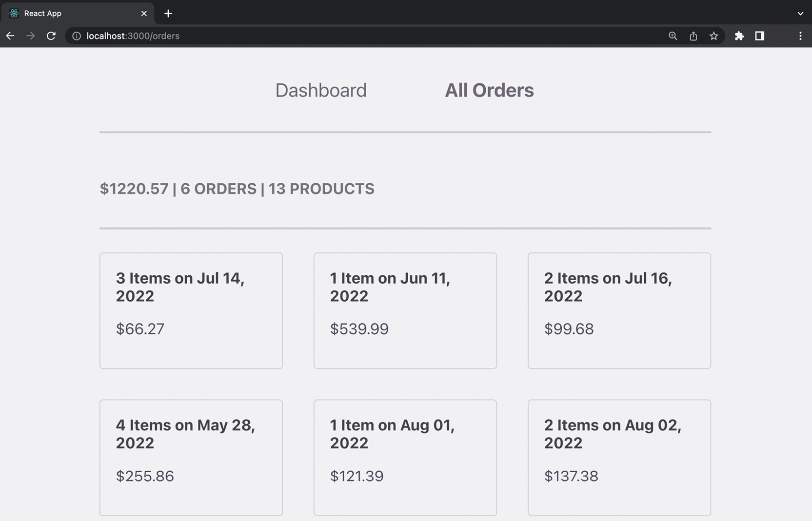Open the site information icon in address bar
The height and width of the screenshot is (521, 812).
(x=77, y=36)
